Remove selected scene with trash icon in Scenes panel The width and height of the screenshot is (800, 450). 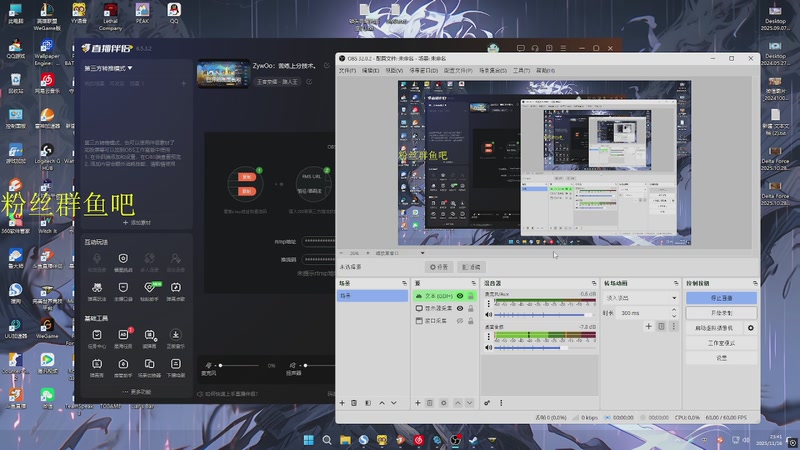click(354, 403)
